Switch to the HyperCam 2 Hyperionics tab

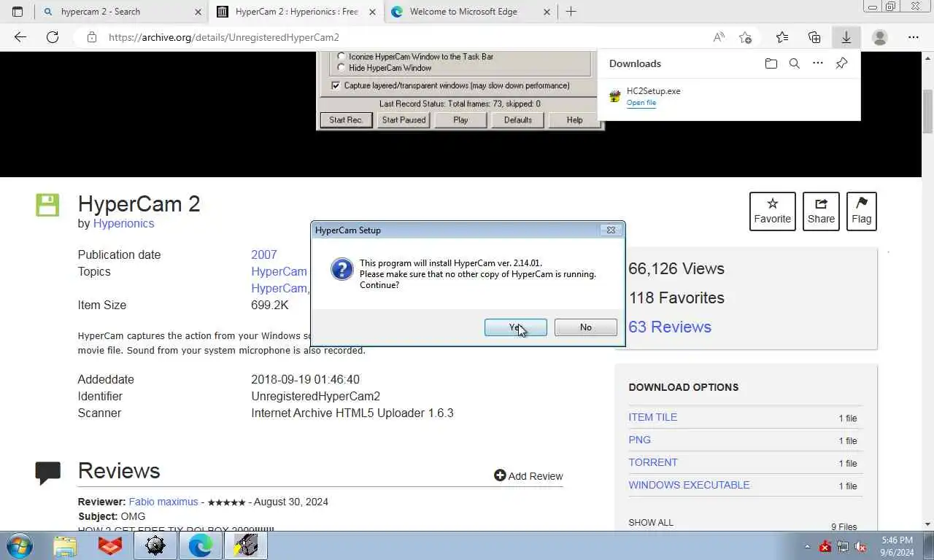pos(296,12)
